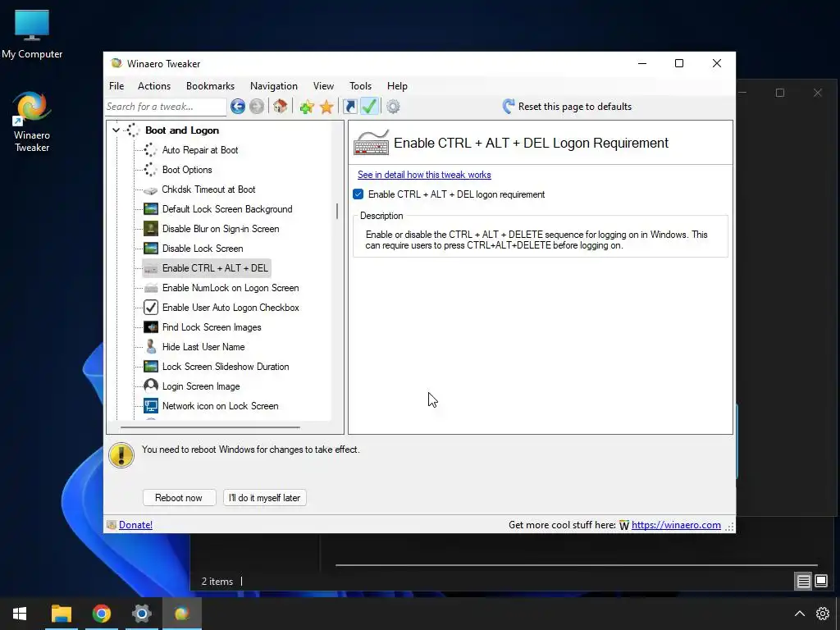Toggle Enable CTRL + ALT + DEL logon requirement checkbox

[358, 194]
